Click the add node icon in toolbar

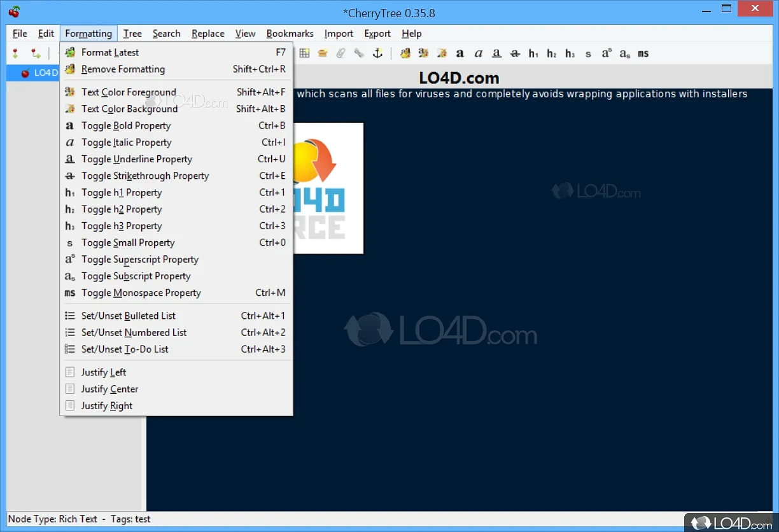click(15, 53)
